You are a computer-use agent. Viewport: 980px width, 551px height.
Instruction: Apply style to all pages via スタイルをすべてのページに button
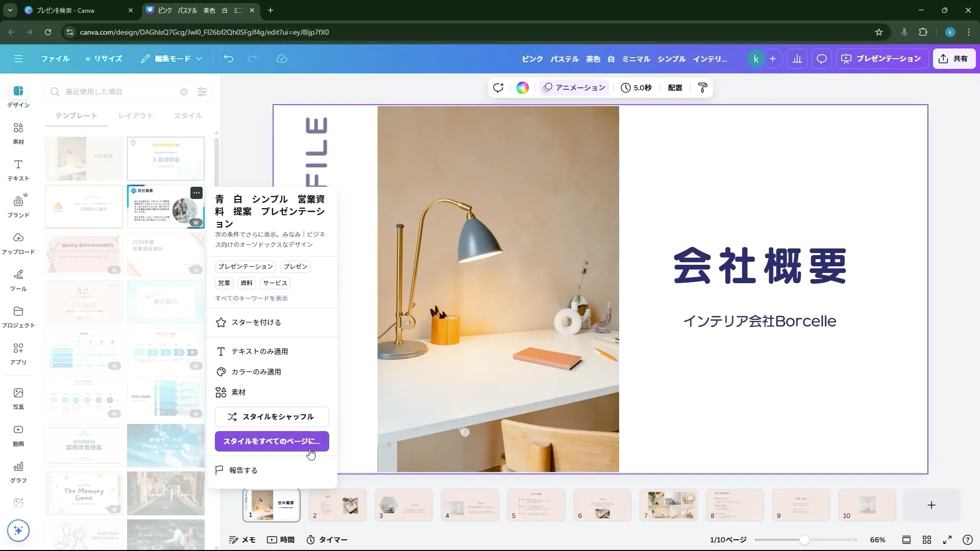272,441
